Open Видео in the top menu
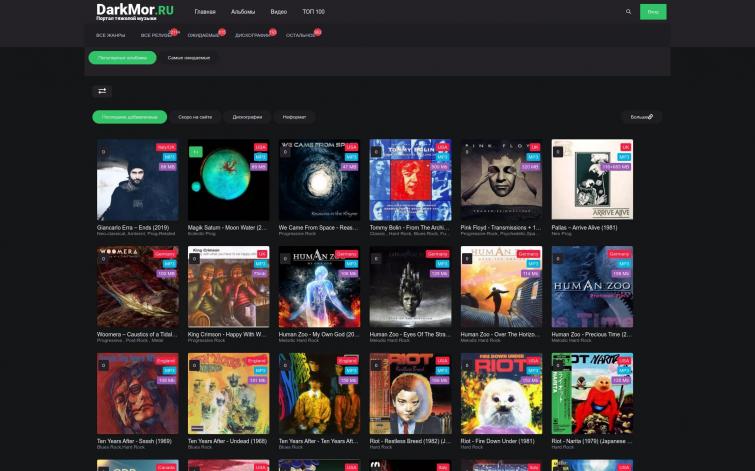This screenshot has width=755, height=471. [x=279, y=12]
